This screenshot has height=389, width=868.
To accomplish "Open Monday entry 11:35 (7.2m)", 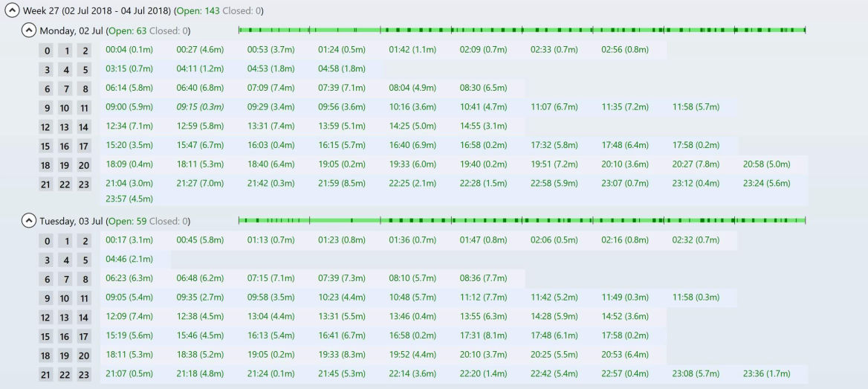I will point(625,107).
